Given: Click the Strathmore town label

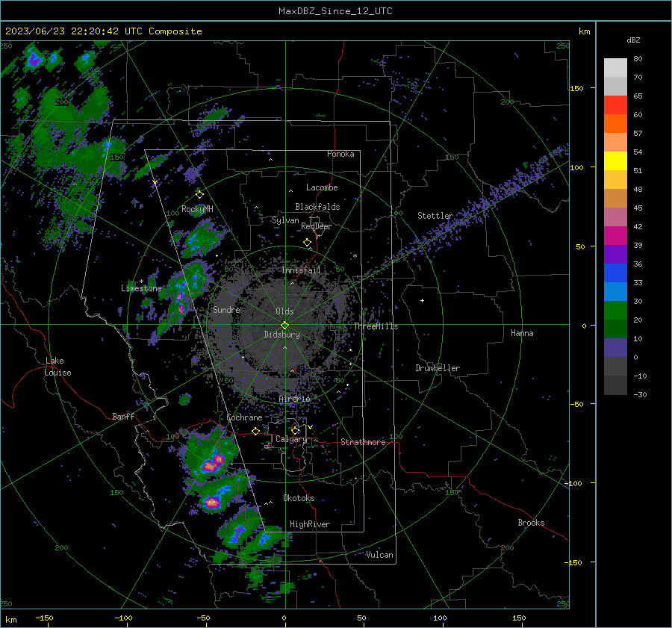Looking at the screenshot, I should [363, 442].
